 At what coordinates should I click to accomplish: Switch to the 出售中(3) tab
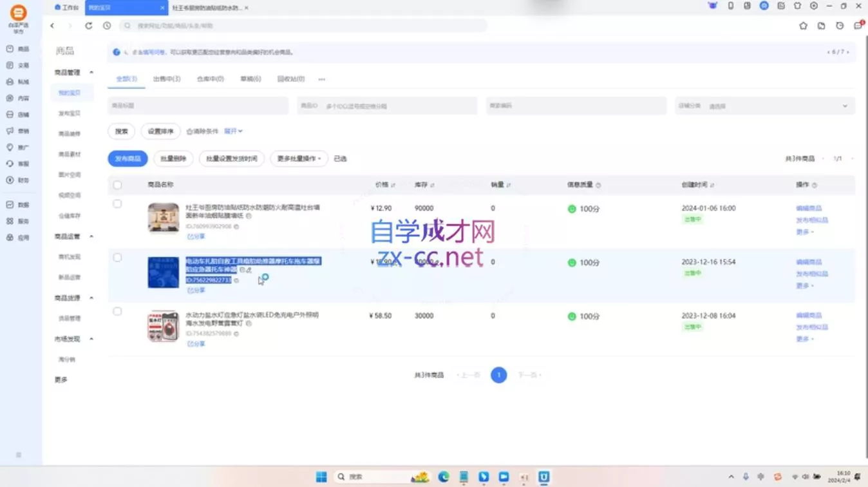(x=166, y=79)
